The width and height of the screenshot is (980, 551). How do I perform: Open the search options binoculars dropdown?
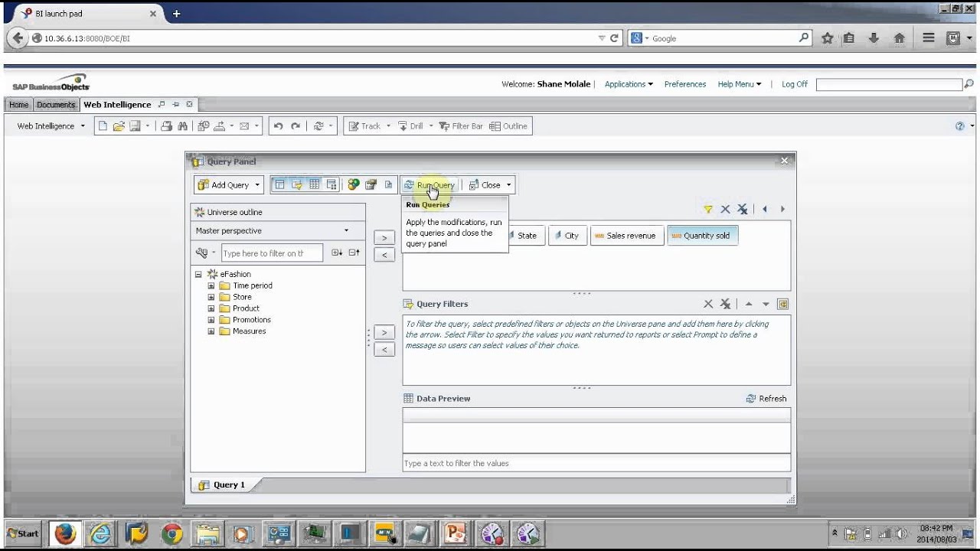coord(205,253)
